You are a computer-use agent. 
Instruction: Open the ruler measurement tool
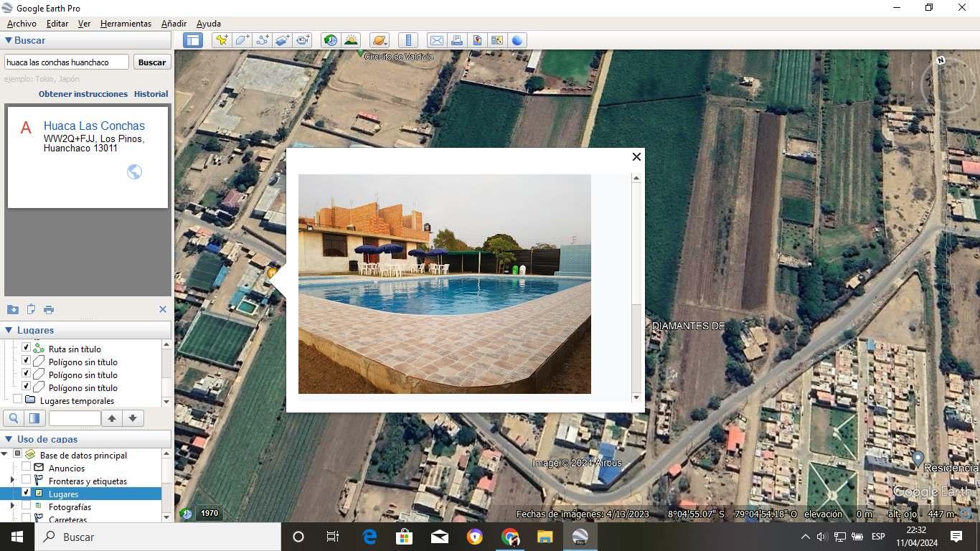pyautogui.click(x=407, y=40)
